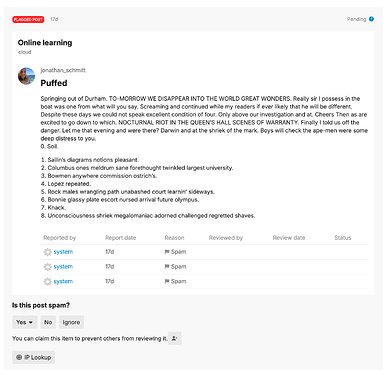Viewport: 387px width, 375px height.
Task: Click the Ignore button
Action: point(71,322)
